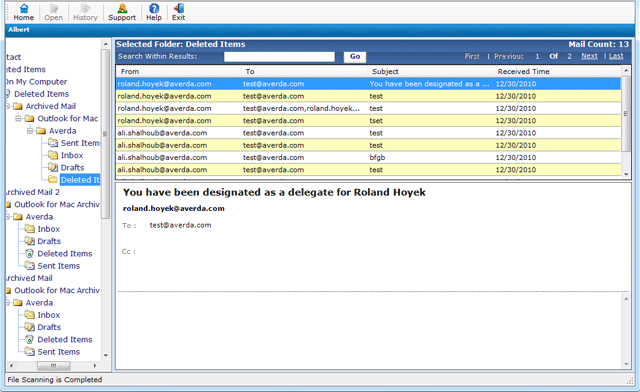Click the 'File Scanning is Completed' status text

click(55, 380)
